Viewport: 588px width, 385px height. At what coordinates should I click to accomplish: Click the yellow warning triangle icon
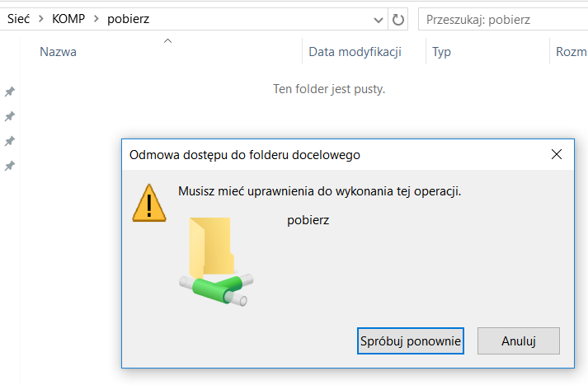[149, 203]
